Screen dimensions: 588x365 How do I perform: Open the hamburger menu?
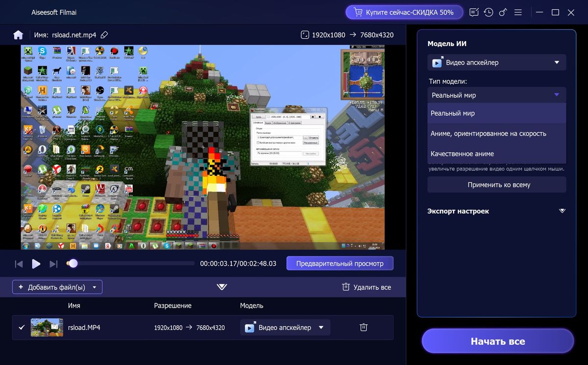(x=518, y=12)
